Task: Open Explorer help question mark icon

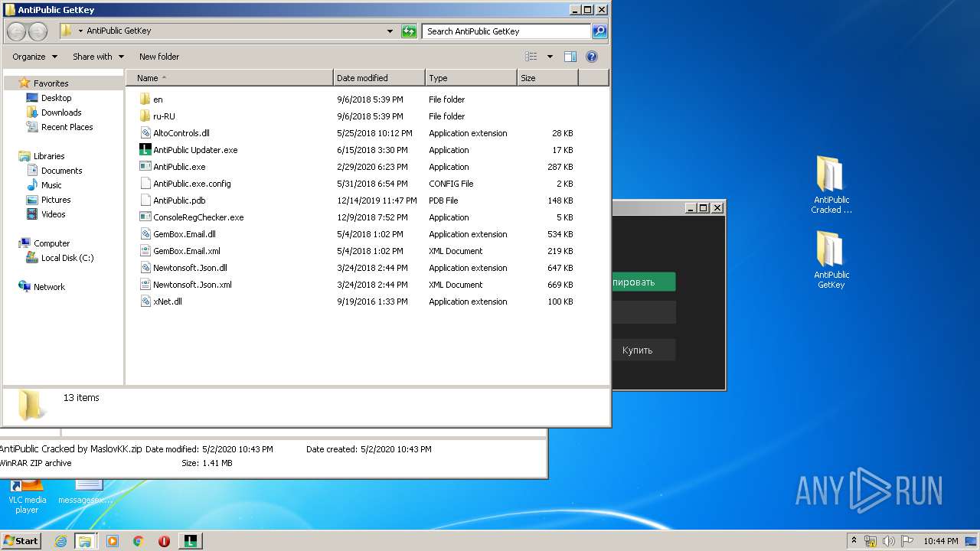Action: (591, 57)
